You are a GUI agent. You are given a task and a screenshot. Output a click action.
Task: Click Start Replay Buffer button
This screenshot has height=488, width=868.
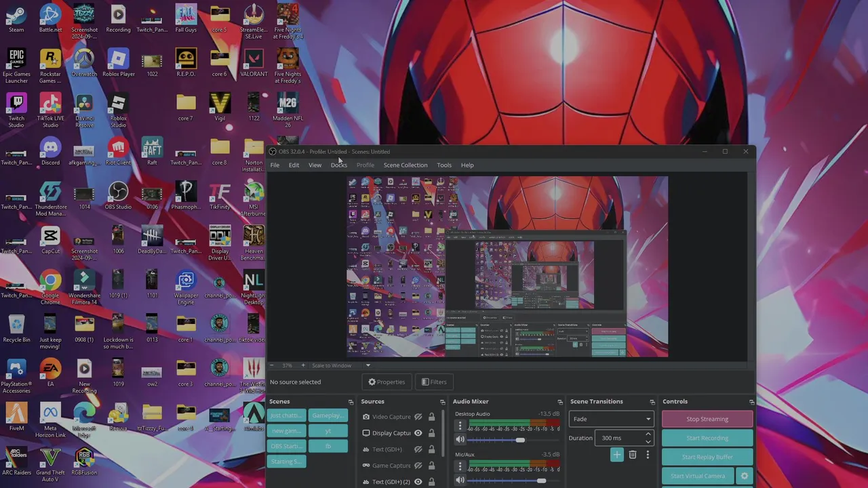pyautogui.click(x=707, y=457)
